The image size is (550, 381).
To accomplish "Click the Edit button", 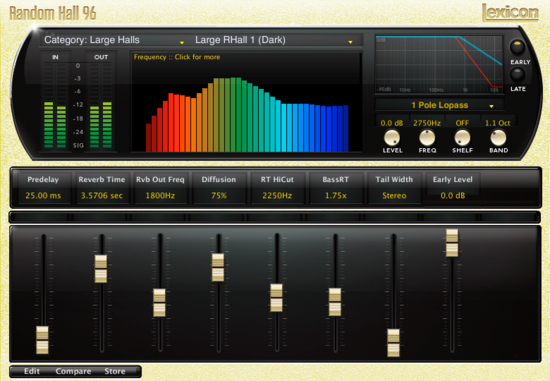I will [32, 371].
